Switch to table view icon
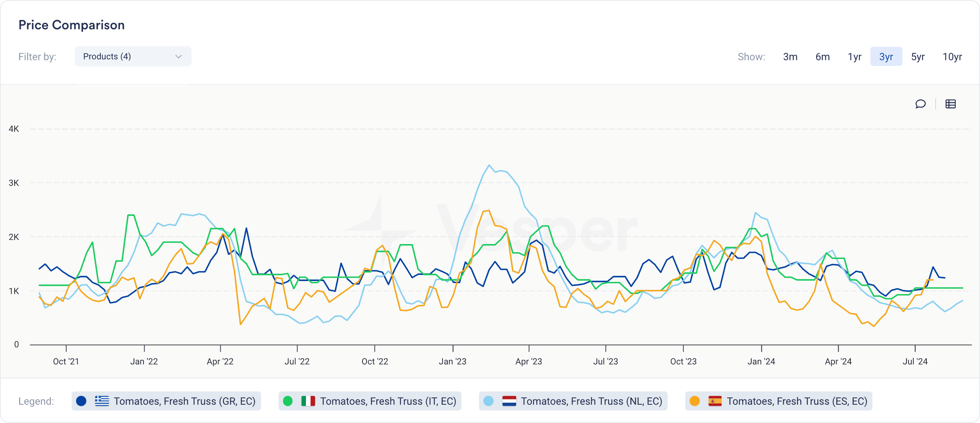 pos(950,104)
